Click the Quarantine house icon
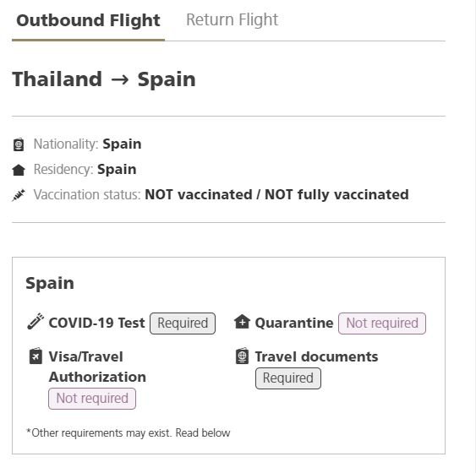The width and height of the screenshot is (476, 473). [242, 322]
